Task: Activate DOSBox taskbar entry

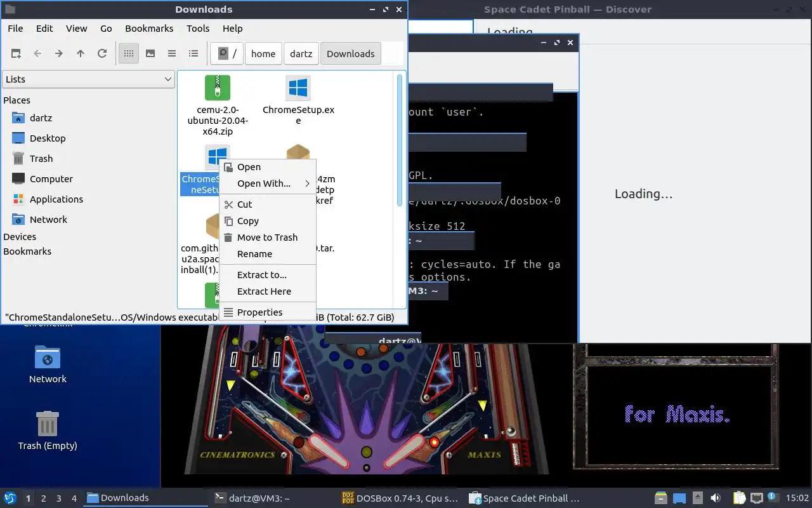Action: click(402, 498)
